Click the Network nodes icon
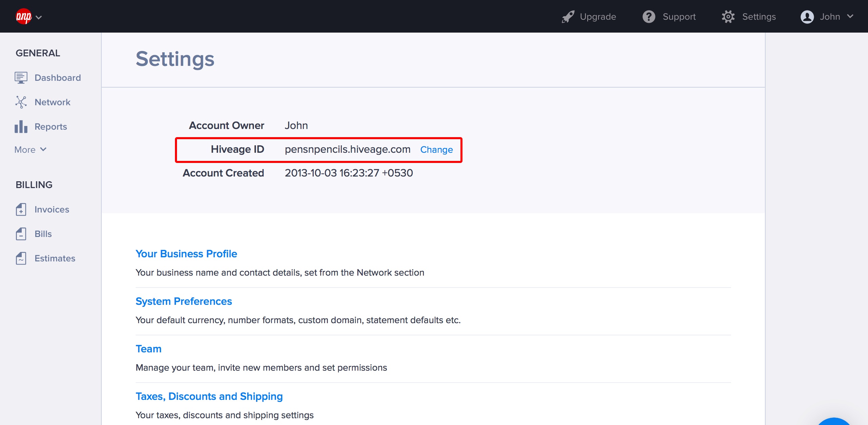This screenshot has width=868, height=425. [21, 102]
